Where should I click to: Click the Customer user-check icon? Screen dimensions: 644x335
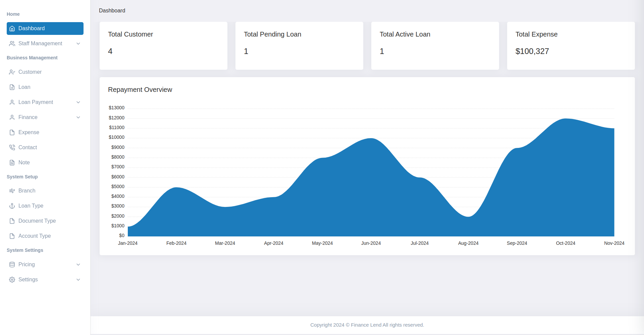[12, 72]
